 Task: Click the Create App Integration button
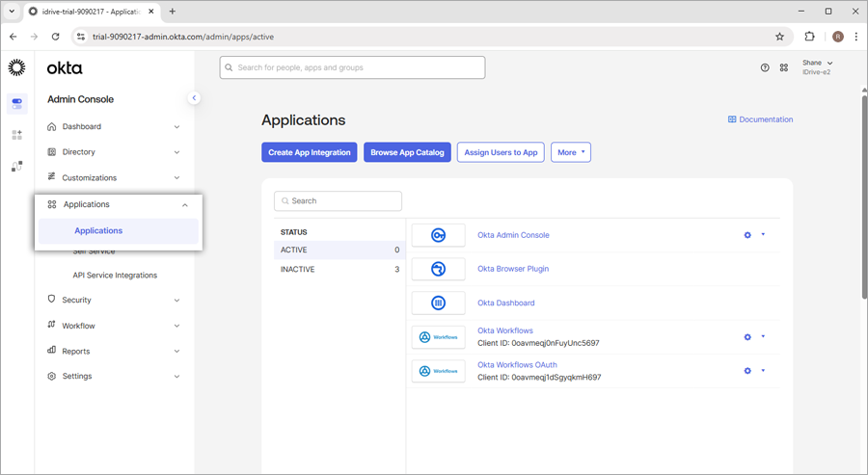[309, 152]
